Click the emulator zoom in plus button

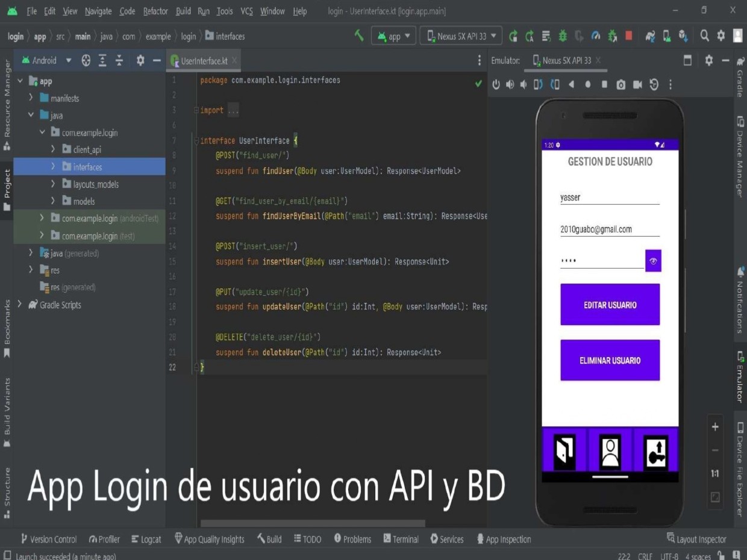coord(715,427)
